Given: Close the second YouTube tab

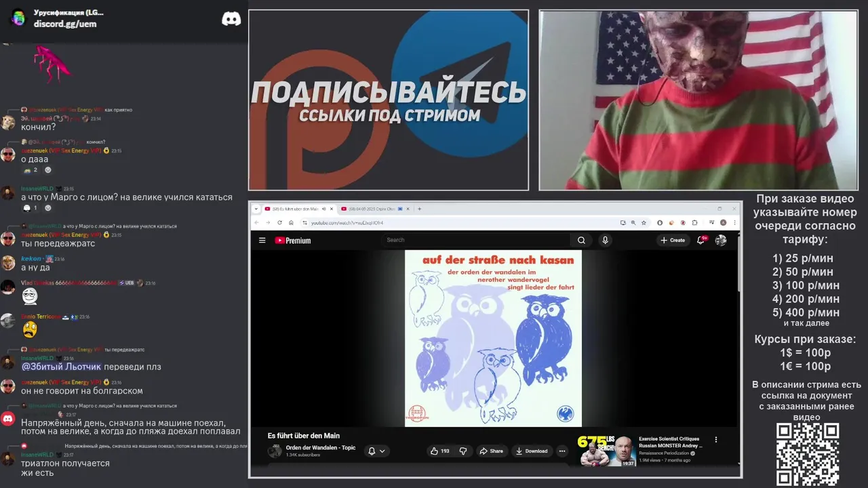Looking at the screenshot, I should [409, 209].
